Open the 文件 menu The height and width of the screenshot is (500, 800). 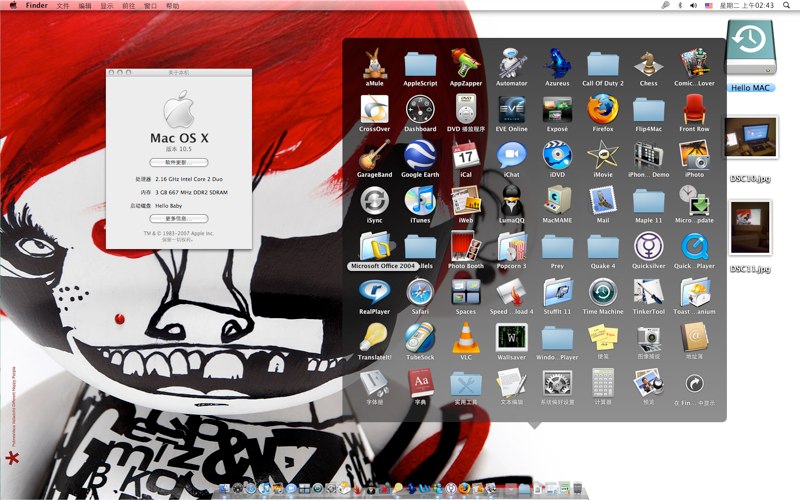[x=63, y=6]
